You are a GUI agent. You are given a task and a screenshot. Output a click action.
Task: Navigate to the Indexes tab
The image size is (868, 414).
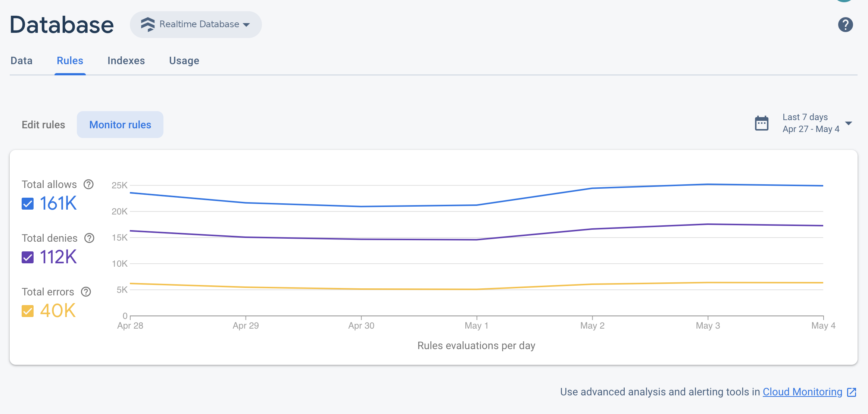tap(126, 60)
